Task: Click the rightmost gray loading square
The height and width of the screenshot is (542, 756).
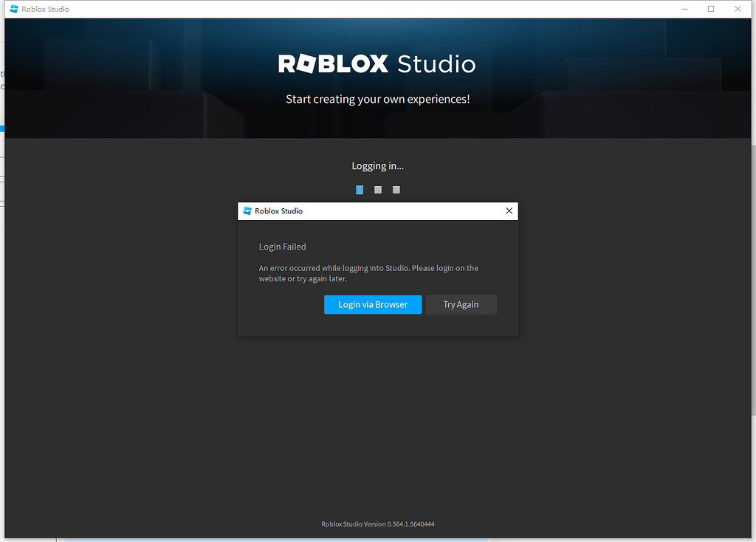Action: [x=396, y=190]
